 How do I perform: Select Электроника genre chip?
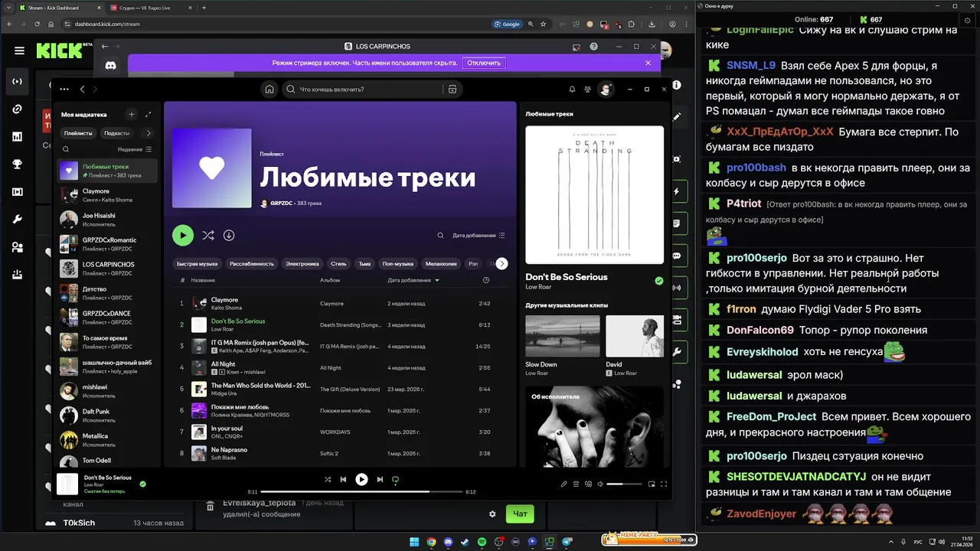point(302,263)
